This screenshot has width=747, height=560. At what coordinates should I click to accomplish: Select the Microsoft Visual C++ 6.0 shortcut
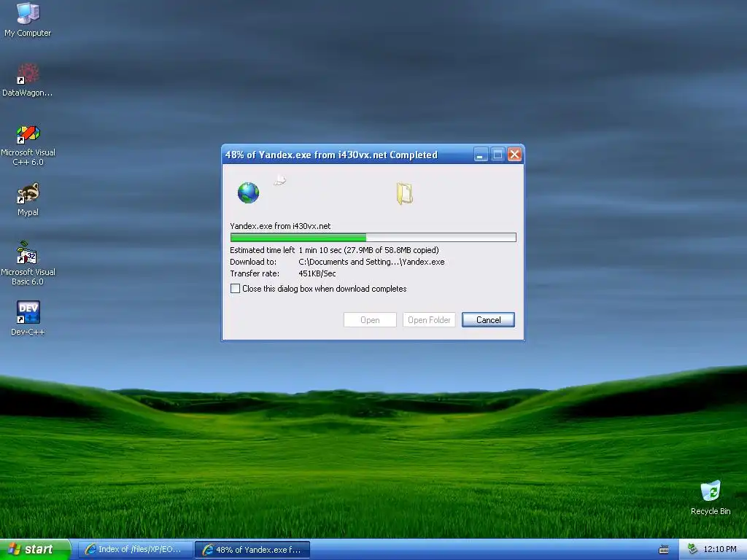tap(28, 145)
